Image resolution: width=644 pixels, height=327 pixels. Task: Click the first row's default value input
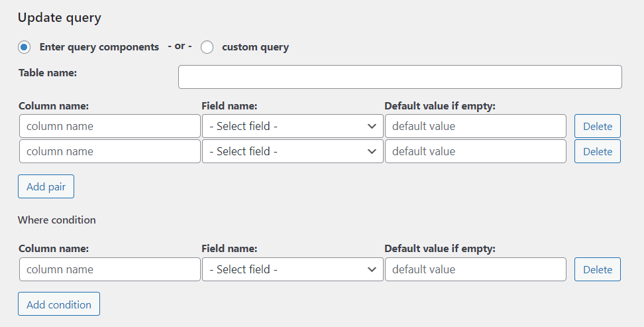[475, 126]
